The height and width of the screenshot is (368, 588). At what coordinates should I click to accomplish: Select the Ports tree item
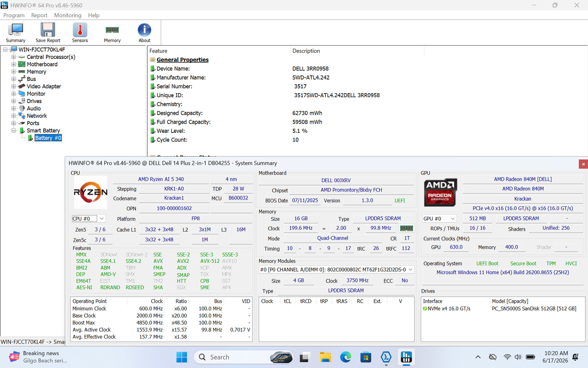point(33,123)
